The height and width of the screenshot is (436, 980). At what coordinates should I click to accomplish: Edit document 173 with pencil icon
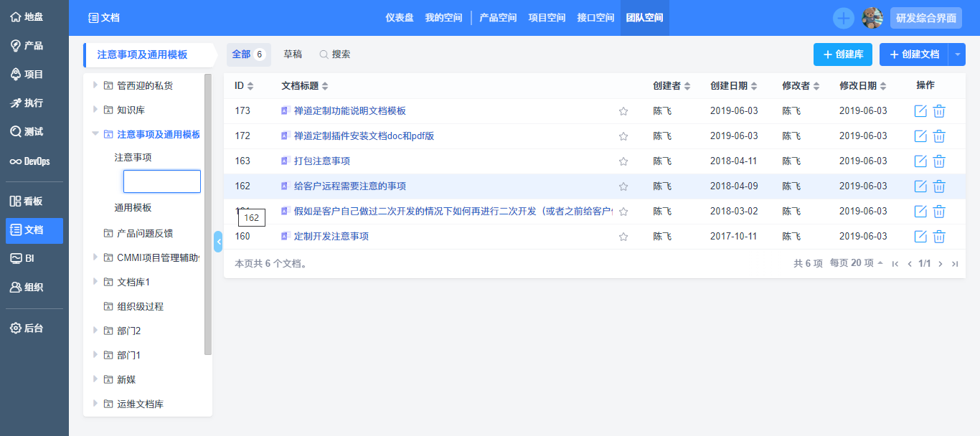[x=920, y=111]
